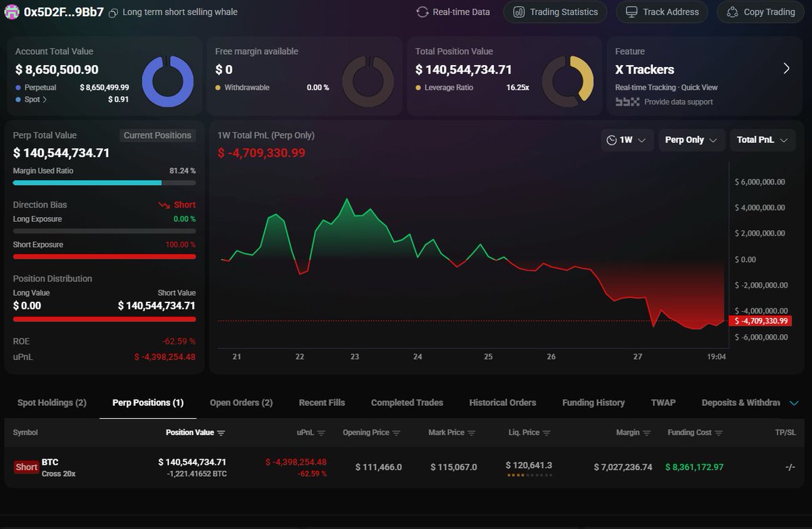Click the Real-time Data refresh icon
The height and width of the screenshot is (529, 812).
click(423, 11)
